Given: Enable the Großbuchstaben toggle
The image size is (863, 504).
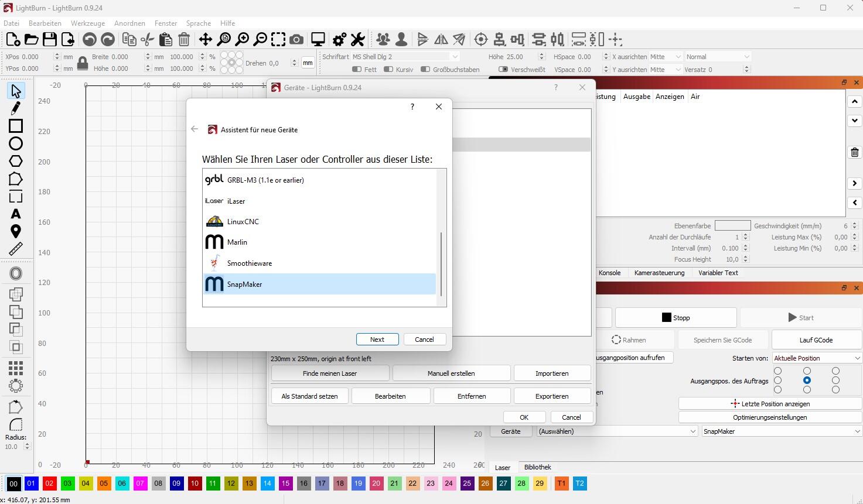Looking at the screenshot, I should click(425, 70).
